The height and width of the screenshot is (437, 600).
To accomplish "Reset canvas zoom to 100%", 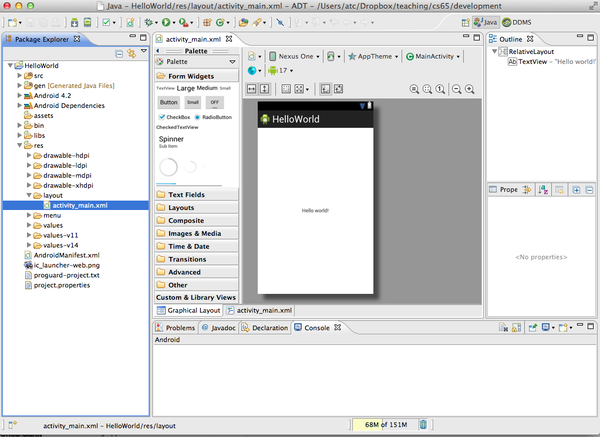I will [x=440, y=89].
